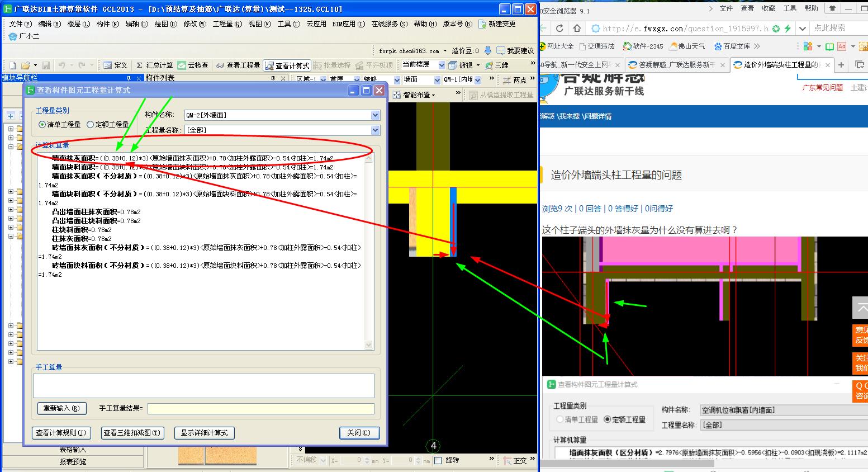Reload page in browser window
The width and height of the screenshot is (868, 472).
coord(560,28)
